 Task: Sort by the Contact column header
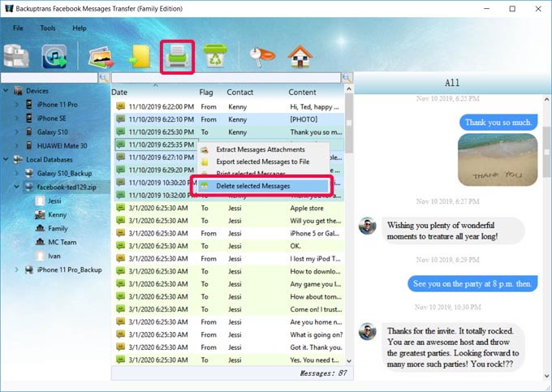tap(239, 93)
